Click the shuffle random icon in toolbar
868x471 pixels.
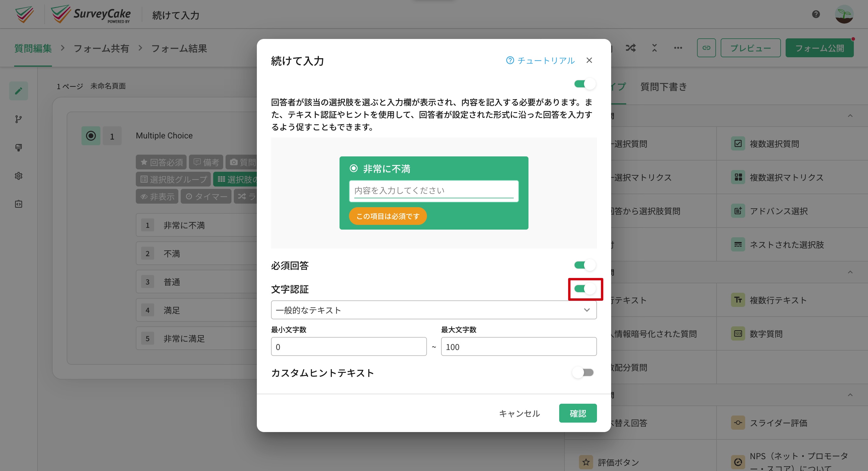click(x=631, y=48)
